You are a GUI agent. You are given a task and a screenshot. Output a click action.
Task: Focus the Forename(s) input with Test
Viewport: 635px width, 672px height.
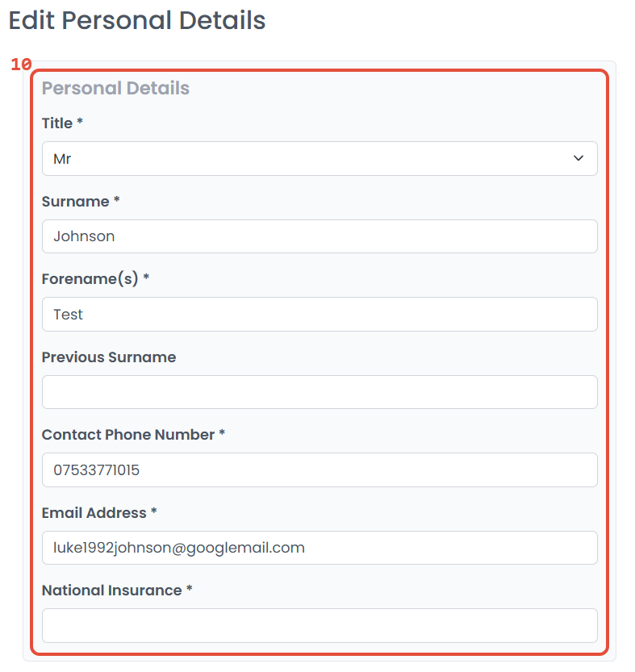(x=319, y=315)
